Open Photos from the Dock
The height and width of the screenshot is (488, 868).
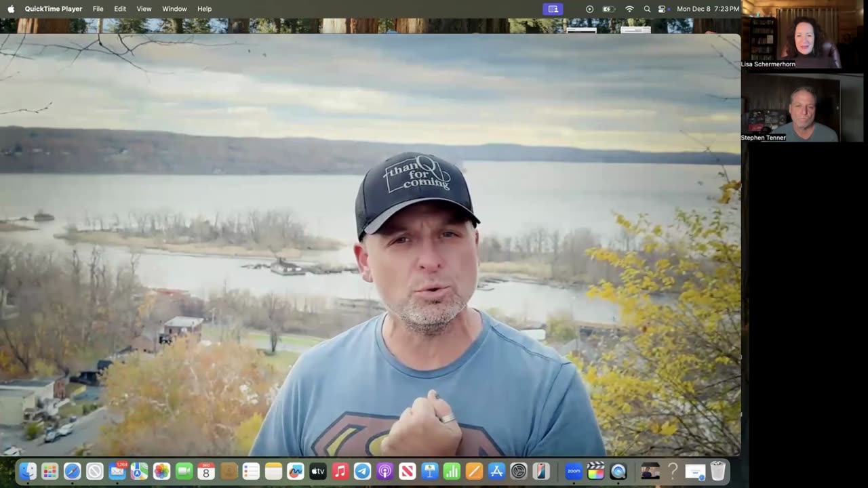click(x=161, y=471)
